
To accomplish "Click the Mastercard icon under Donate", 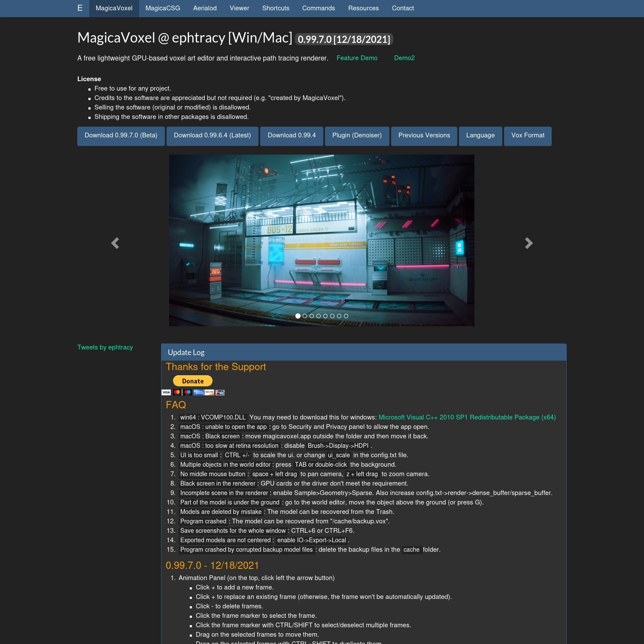I will [176, 392].
